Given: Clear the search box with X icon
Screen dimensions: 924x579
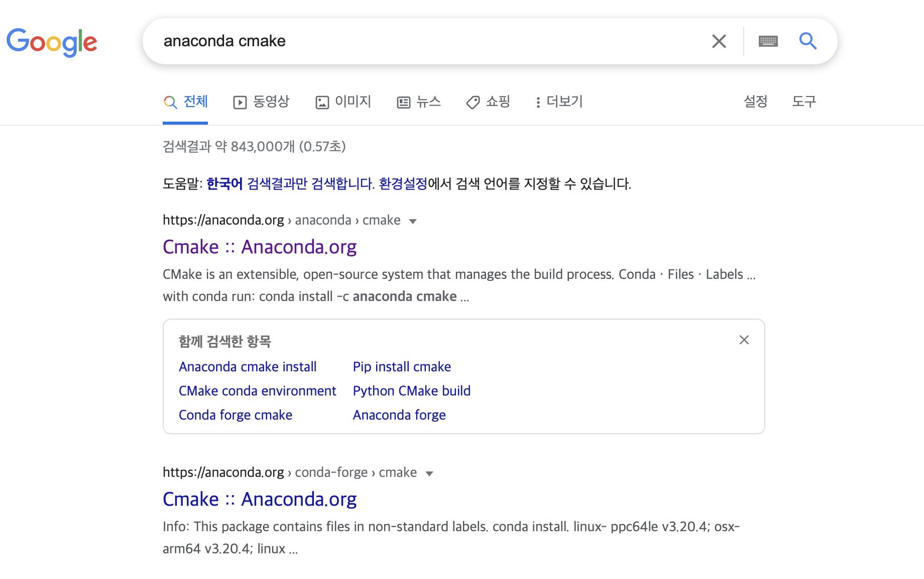Looking at the screenshot, I should click(719, 41).
